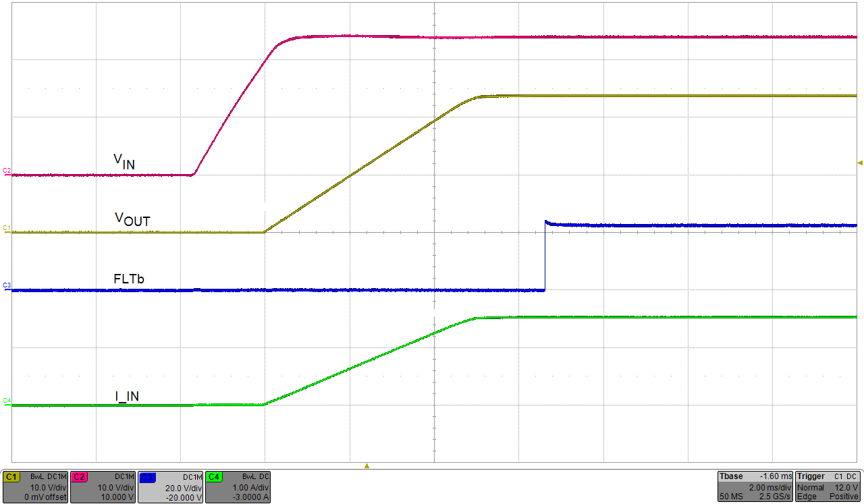Screen dimensions: 864x504
Task: Click the green C4 badge in descriptor box
Action: [x=213, y=476]
